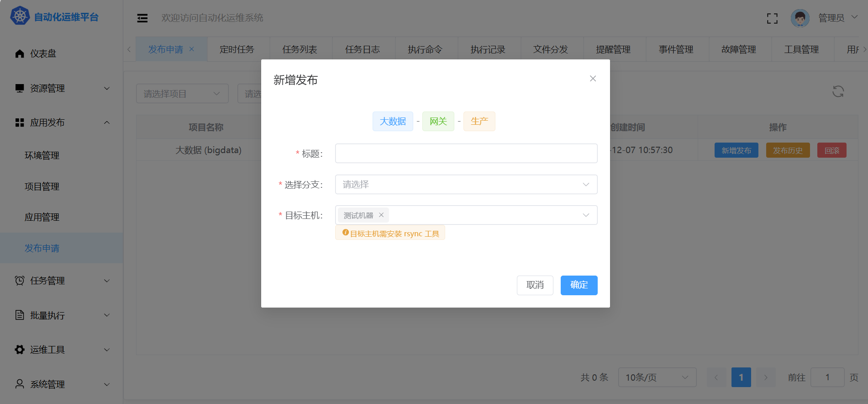
Task: Click the administrator avatar image
Action: tap(800, 18)
